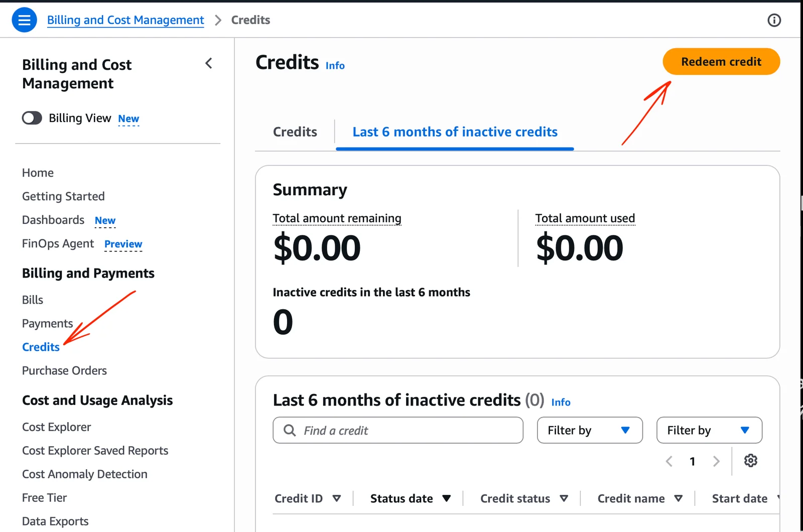Go to next page arrow
This screenshot has height=532, width=803.
(716, 461)
